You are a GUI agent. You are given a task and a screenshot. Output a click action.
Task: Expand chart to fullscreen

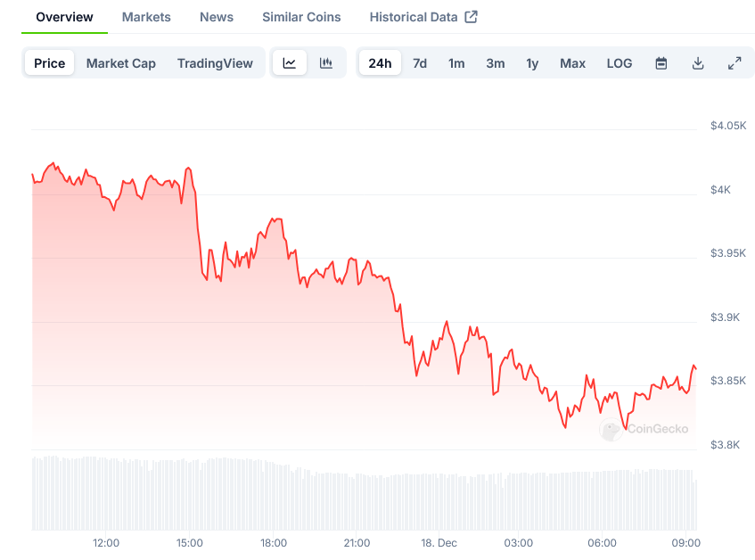(734, 63)
